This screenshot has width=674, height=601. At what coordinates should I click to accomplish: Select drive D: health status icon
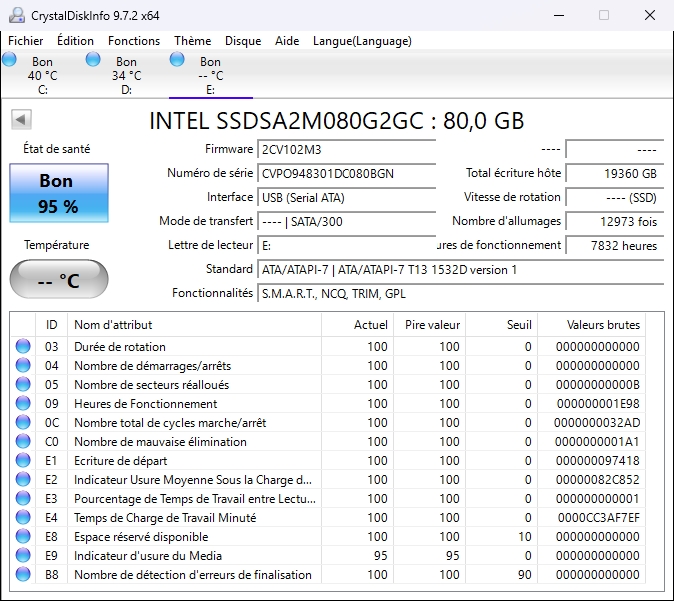click(x=93, y=60)
